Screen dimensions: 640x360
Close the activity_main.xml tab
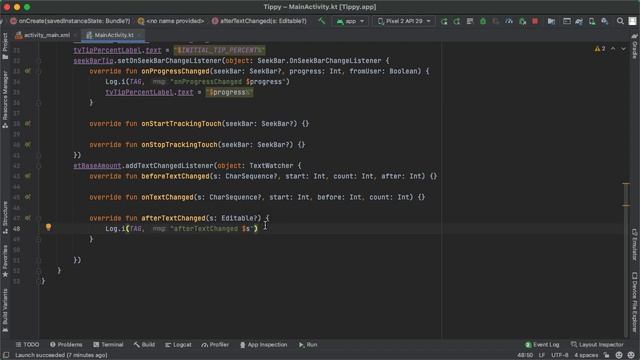(x=75, y=35)
